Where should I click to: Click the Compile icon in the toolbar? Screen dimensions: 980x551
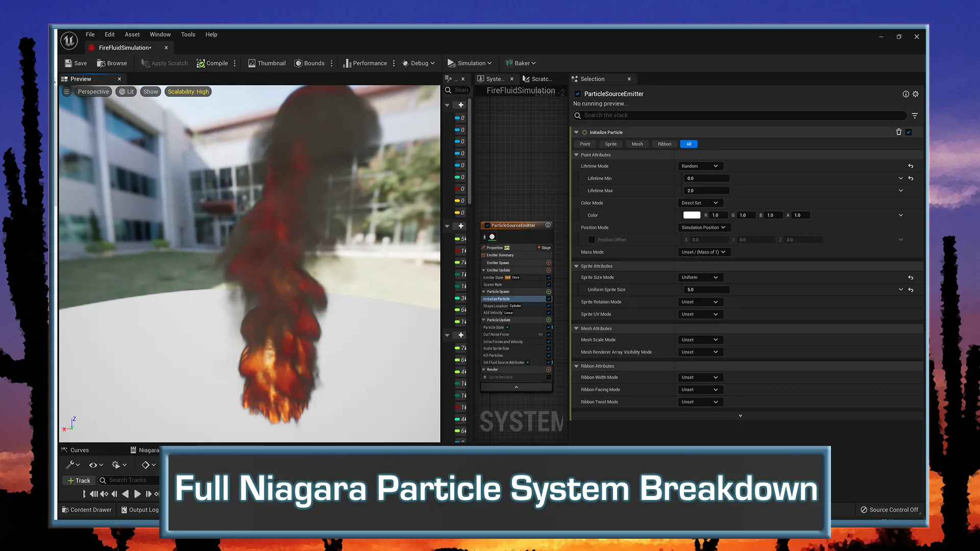(x=202, y=63)
